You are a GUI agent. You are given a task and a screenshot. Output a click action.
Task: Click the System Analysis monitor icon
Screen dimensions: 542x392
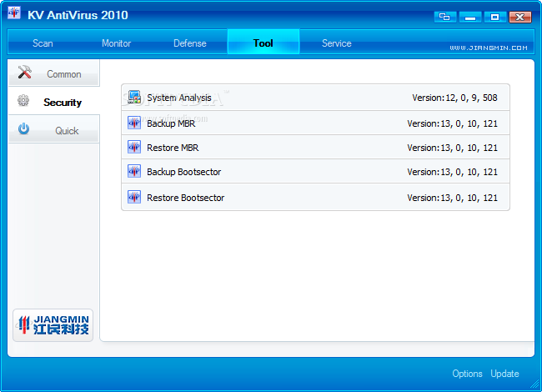point(134,97)
